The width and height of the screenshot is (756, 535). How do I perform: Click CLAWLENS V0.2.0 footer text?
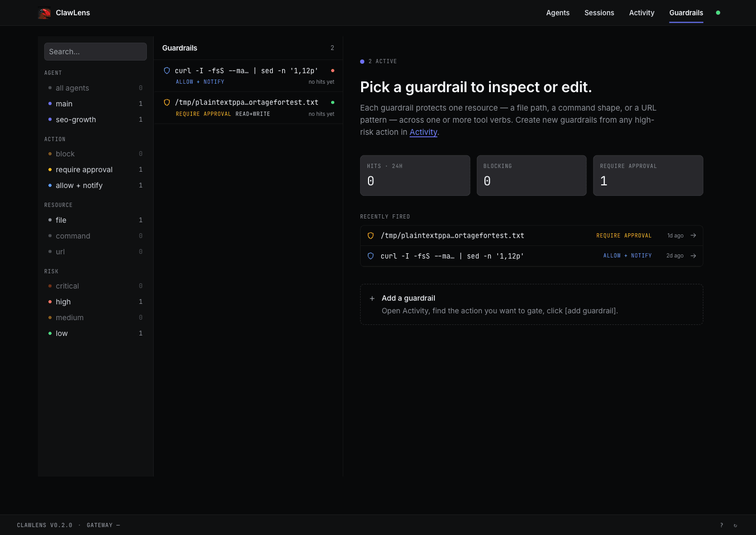click(x=45, y=526)
